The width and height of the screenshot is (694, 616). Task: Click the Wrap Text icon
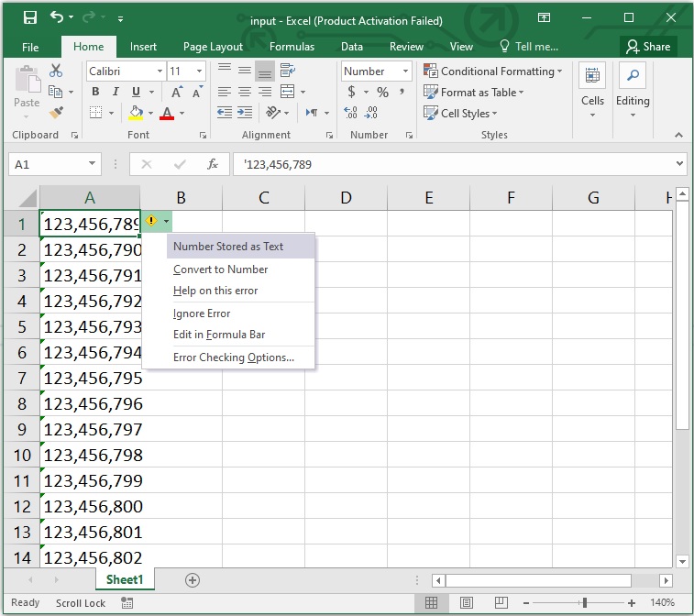[x=287, y=71]
